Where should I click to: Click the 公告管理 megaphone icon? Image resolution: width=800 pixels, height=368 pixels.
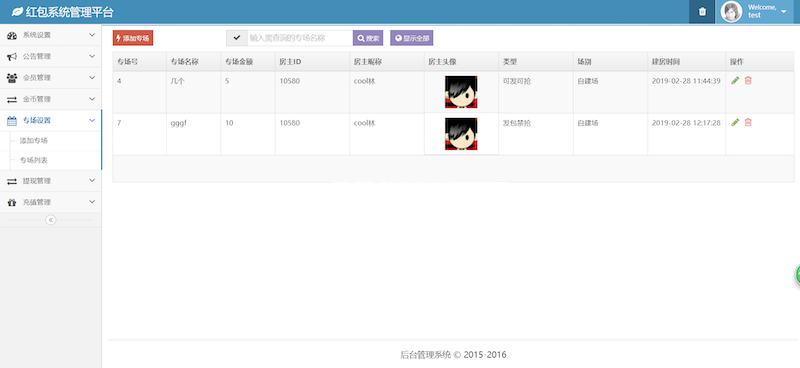pos(12,56)
